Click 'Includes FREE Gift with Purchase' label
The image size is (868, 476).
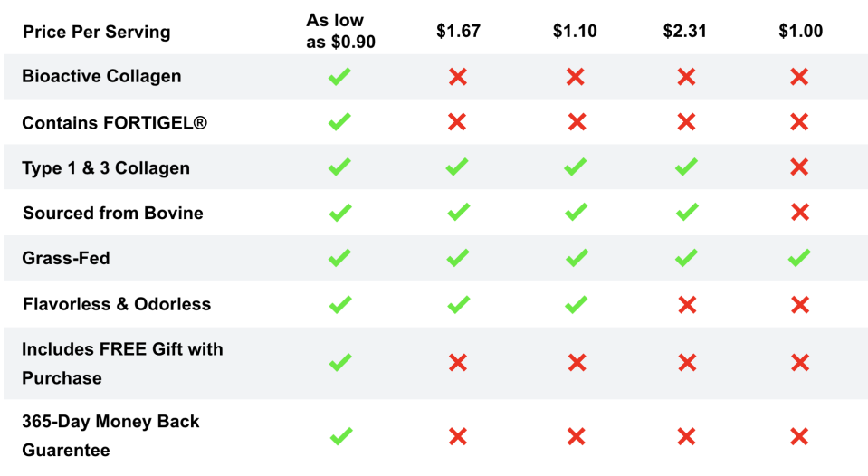(122, 363)
